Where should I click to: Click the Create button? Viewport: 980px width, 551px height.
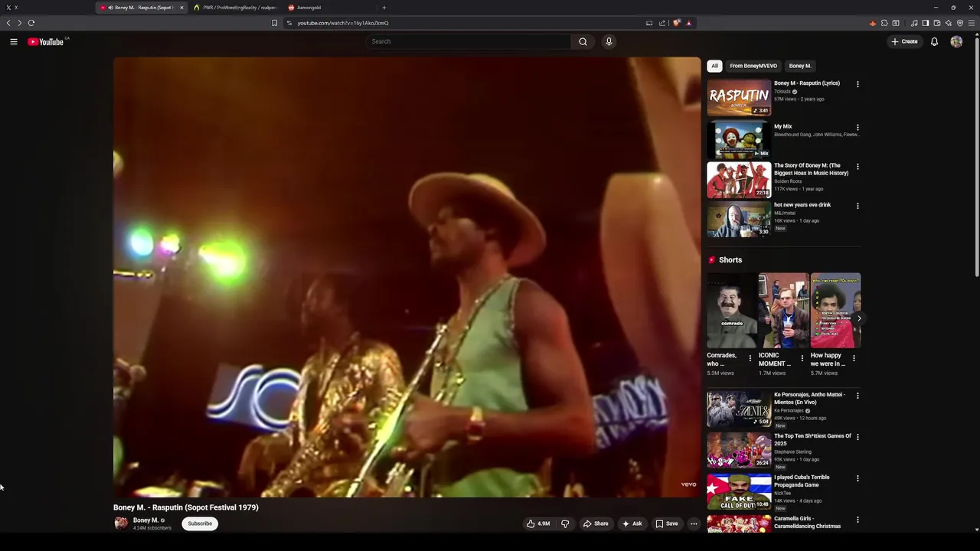905,41
